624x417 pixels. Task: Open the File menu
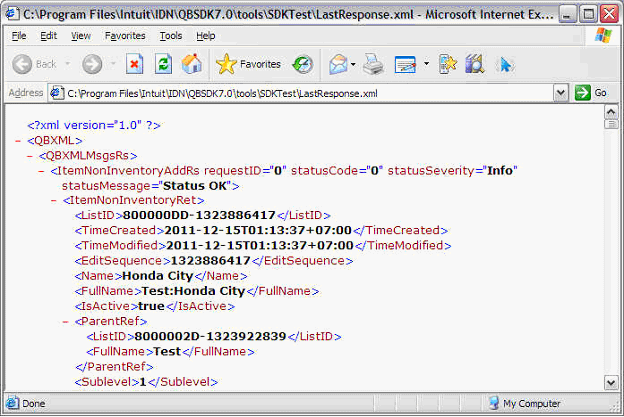coord(19,36)
